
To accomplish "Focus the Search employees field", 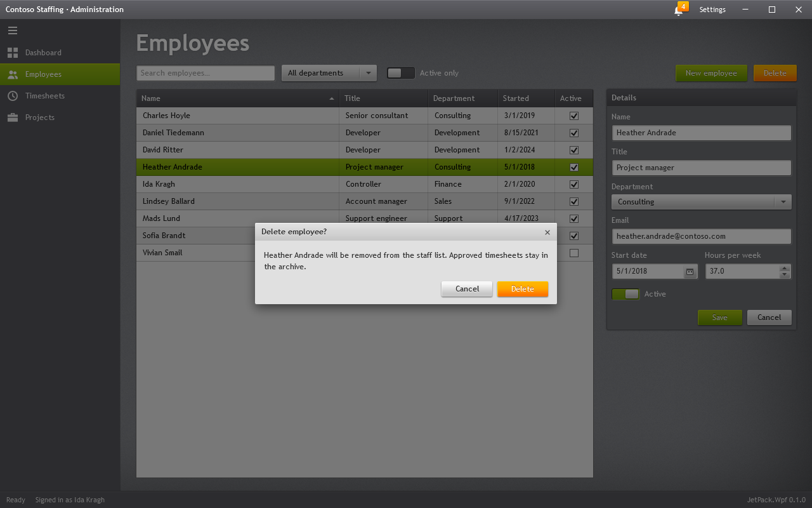I will pyautogui.click(x=206, y=73).
